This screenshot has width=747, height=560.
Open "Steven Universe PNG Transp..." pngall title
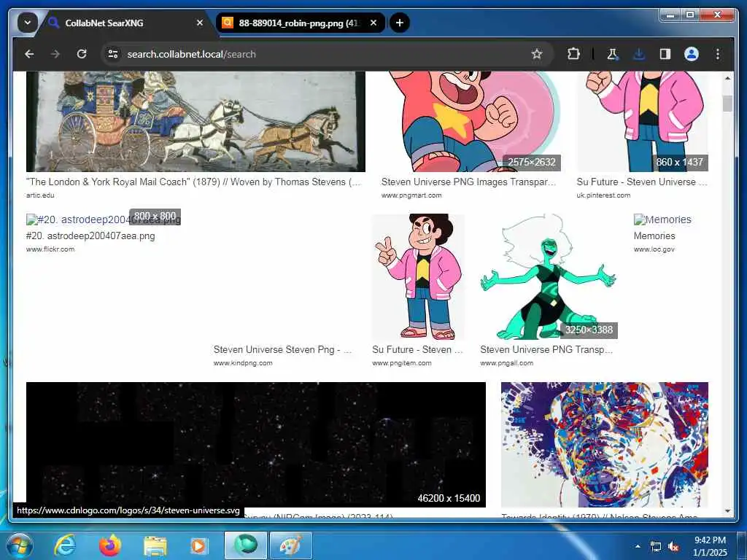pyautogui.click(x=546, y=349)
